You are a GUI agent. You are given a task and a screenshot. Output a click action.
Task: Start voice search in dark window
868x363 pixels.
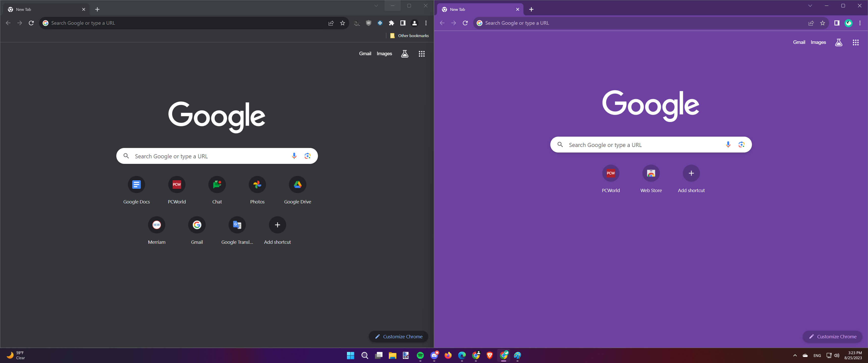[x=294, y=156]
